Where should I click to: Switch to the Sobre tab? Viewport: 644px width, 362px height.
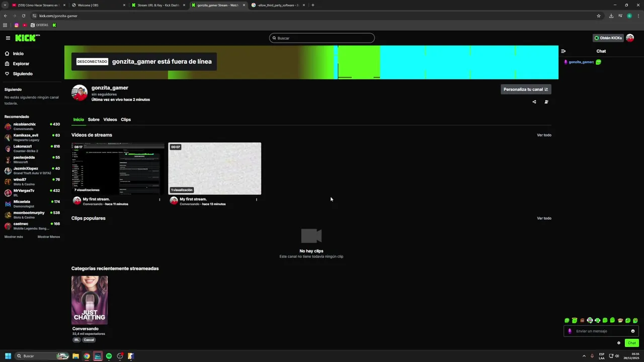click(x=94, y=120)
